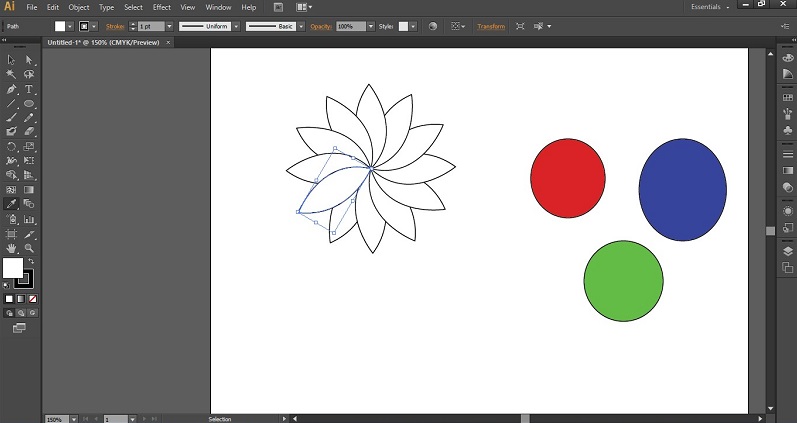This screenshot has height=423, width=797.
Task: Pick the Magic Wand tool
Action: [11, 75]
